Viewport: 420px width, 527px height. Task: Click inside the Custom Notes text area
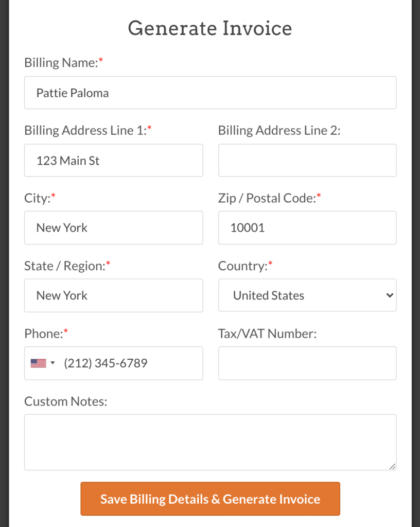point(210,442)
